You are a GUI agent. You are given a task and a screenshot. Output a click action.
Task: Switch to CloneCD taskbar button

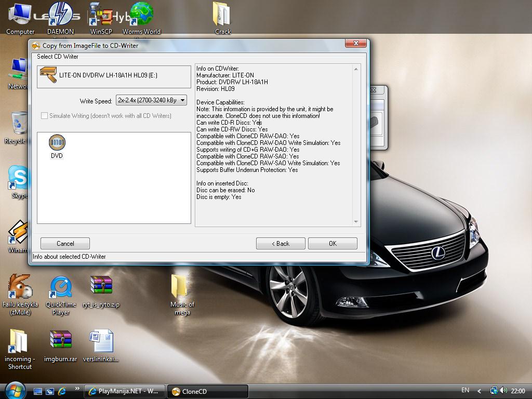[x=208, y=391]
